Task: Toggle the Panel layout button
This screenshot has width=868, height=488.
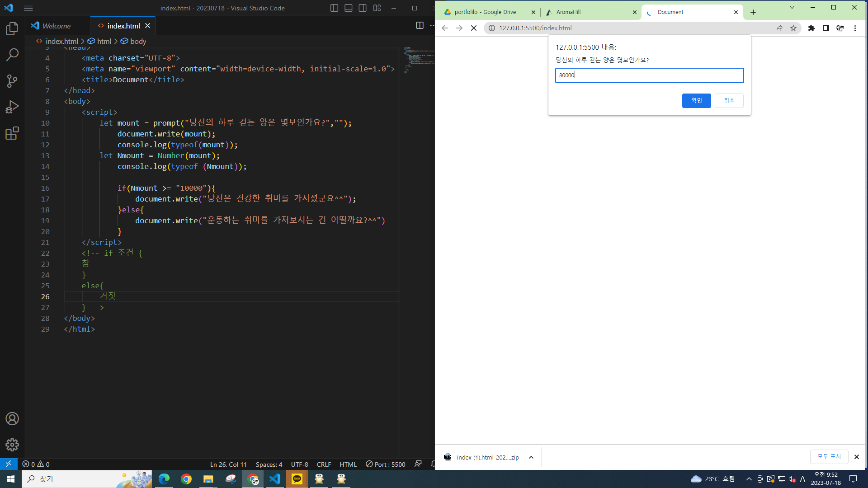Action: (349, 8)
